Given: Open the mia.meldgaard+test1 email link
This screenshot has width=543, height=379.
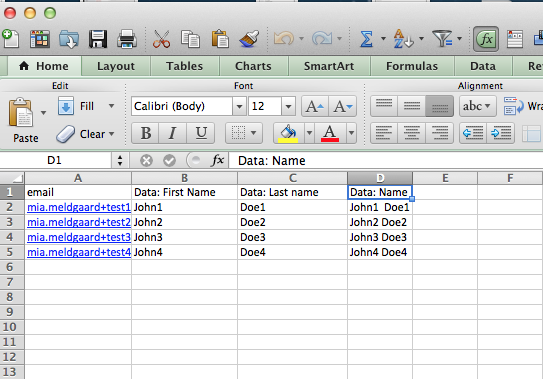Looking at the screenshot, I should coord(79,207).
